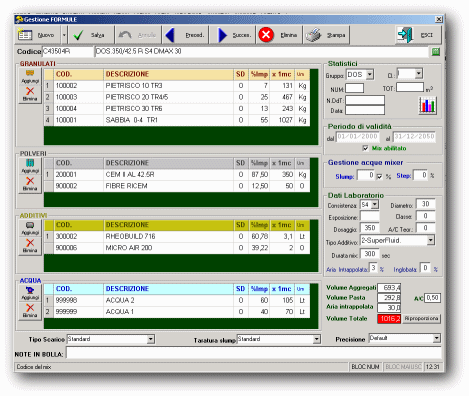Open the Tipo Scarico Standard dropdown
Viewport: 469px width, 396px height.
[x=151, y=339]
